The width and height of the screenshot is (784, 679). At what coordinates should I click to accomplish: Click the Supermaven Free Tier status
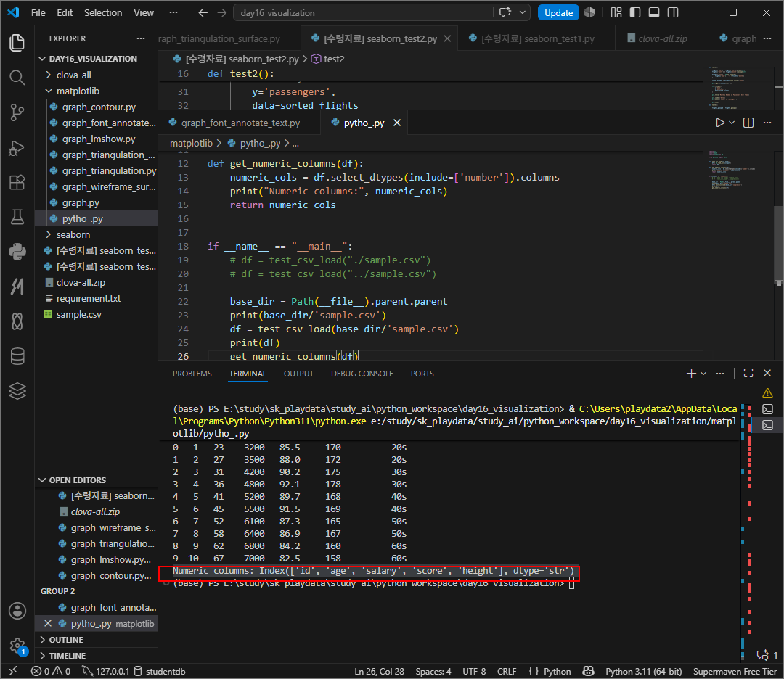pyautogui.click(x=735, y=671)
